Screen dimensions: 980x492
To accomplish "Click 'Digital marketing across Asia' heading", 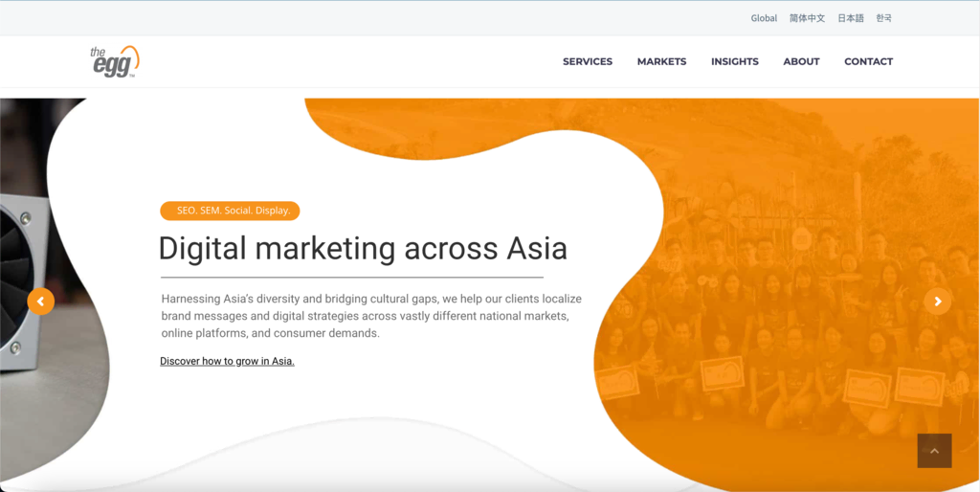I will (363, 248).
